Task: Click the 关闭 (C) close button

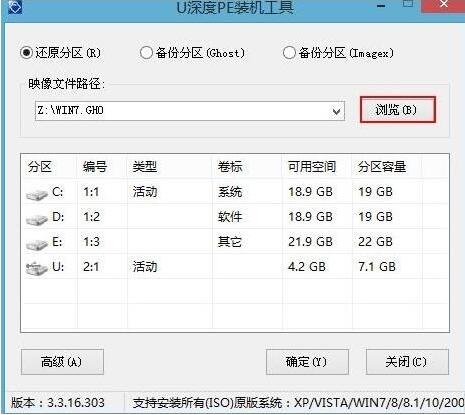Action: click(407, 362)
